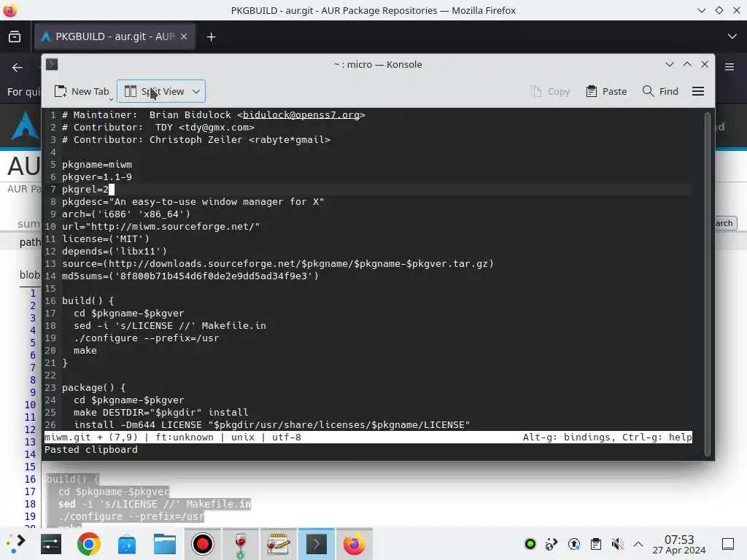Click line number 16 on AUR page
The width and height of the screenshot is (747, 560).
[x=30, y=479]
